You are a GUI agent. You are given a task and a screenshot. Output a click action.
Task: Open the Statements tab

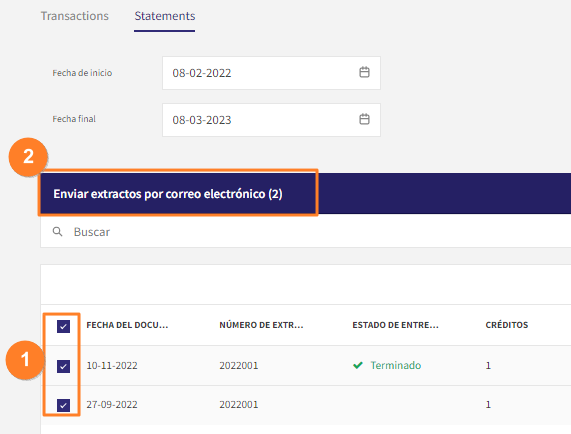(x=165, y=16)
